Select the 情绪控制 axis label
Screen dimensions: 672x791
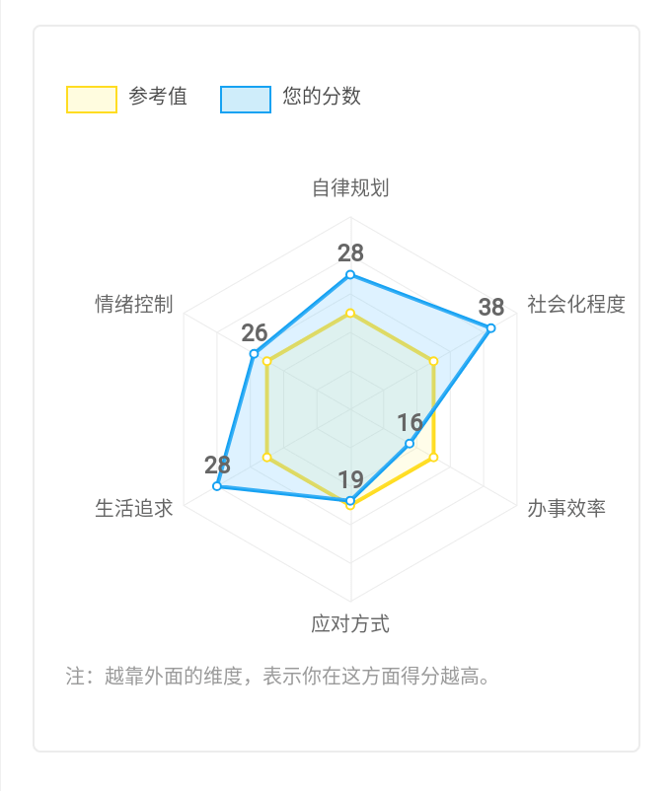(134, 304)
